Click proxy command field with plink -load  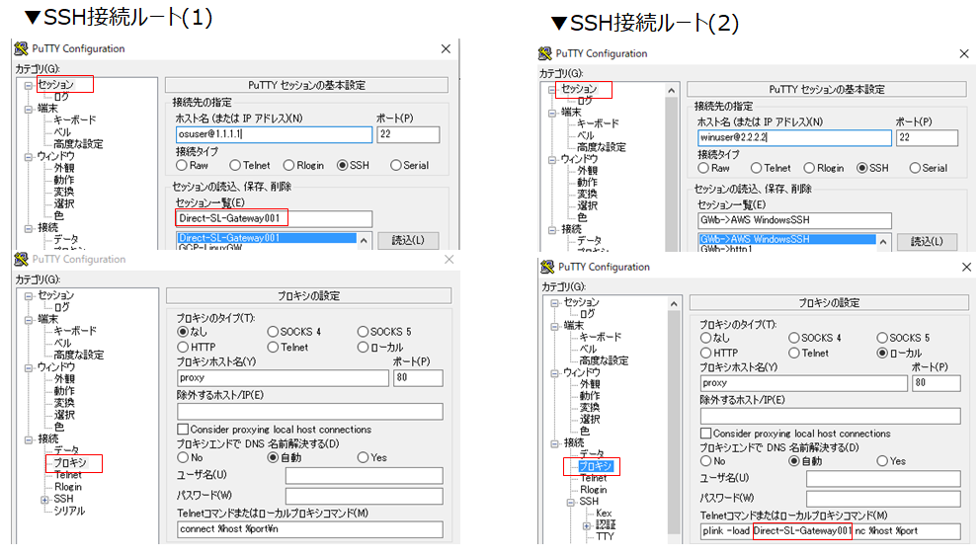[x=830, y=531]
